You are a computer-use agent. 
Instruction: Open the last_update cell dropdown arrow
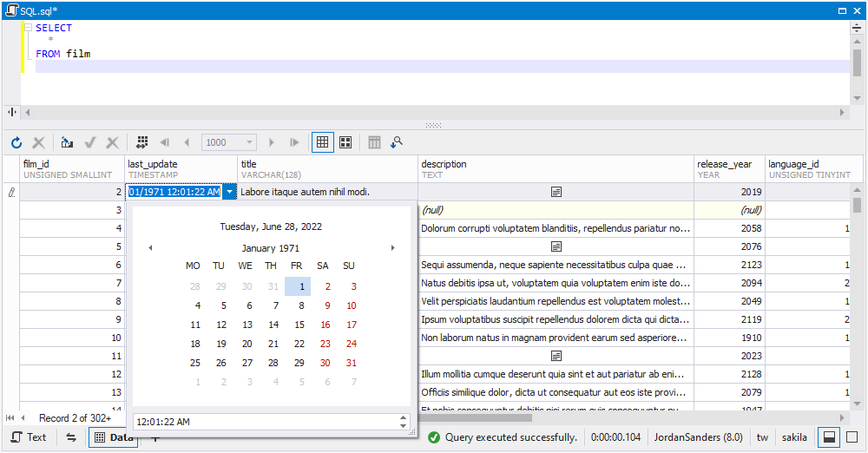click(229, 192)
